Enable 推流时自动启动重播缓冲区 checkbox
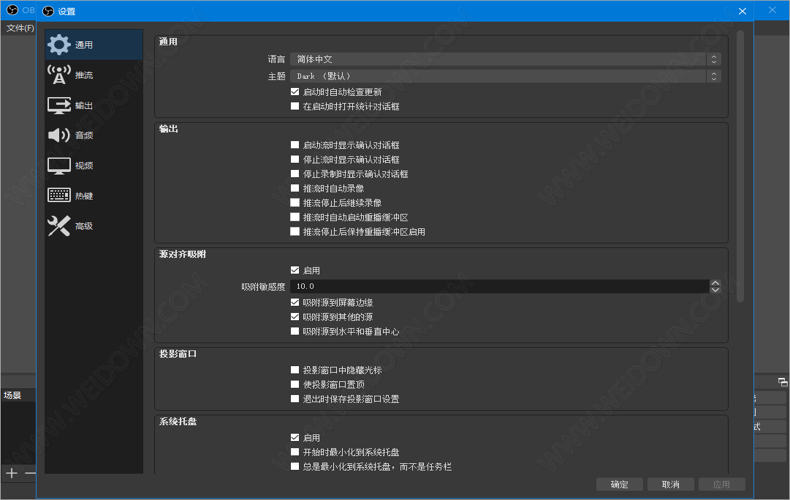Screen dimensions: 790x500 coord(295,217)
